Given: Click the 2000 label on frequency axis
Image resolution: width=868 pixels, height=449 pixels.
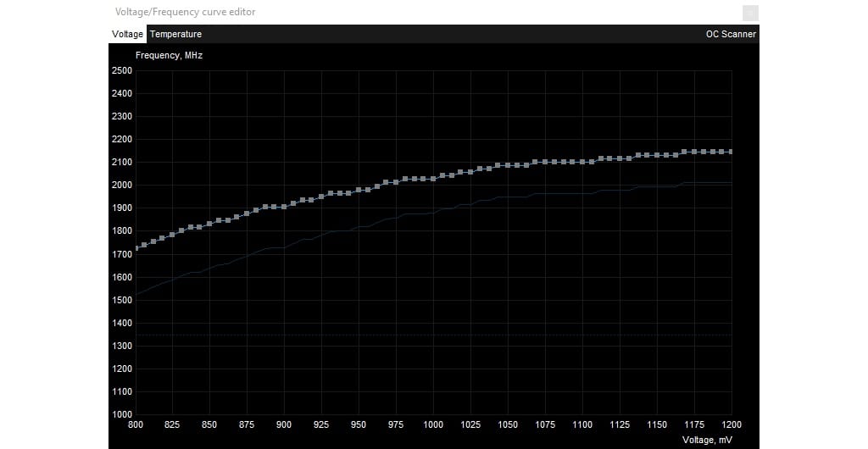Looking at the screenshot, I should [x=122, y=186].
